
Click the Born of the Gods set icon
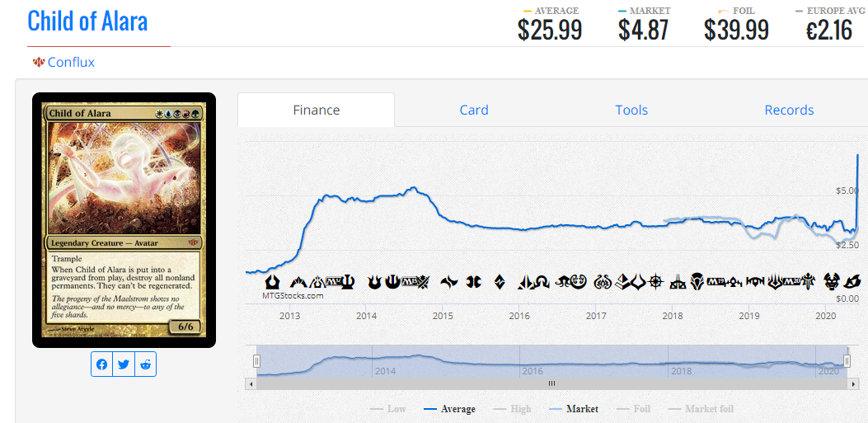click(x=374, y=282)
